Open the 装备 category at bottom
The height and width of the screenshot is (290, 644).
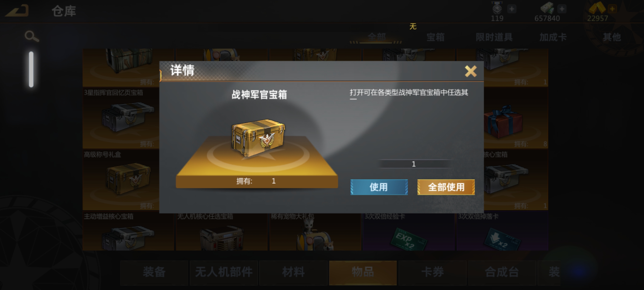tap(154, 273)
